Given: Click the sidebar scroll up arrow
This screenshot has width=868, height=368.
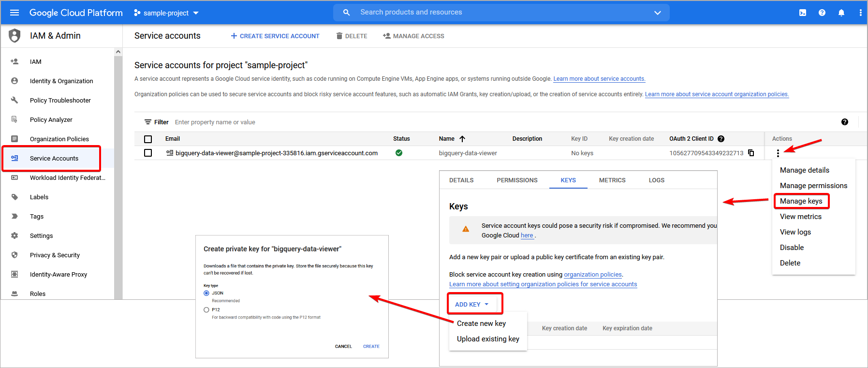Looking at the screenshot, I should tap(118, 52).
